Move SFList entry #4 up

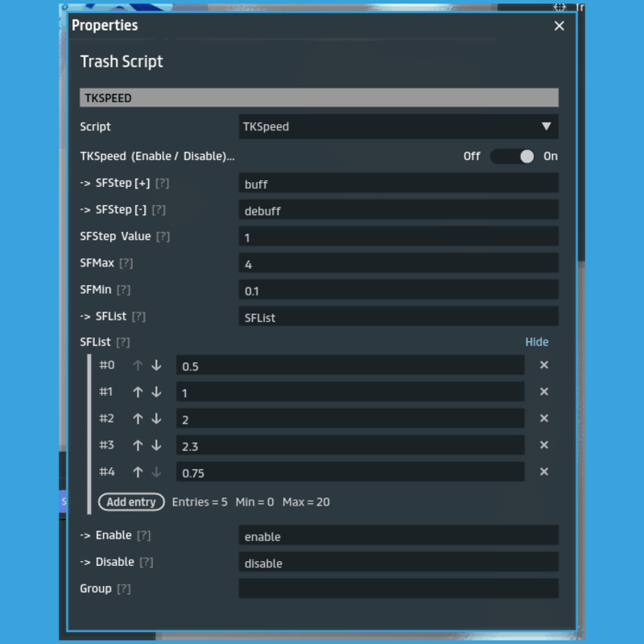138,472
